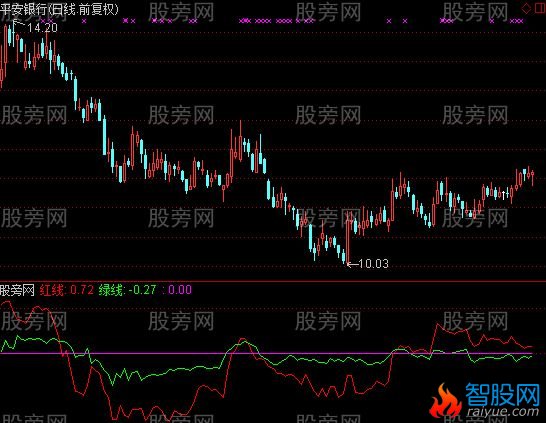Click the 绿线: -0.27 indicator value
Viewport: 546px width, 423px height.
[x=127, y=290]
